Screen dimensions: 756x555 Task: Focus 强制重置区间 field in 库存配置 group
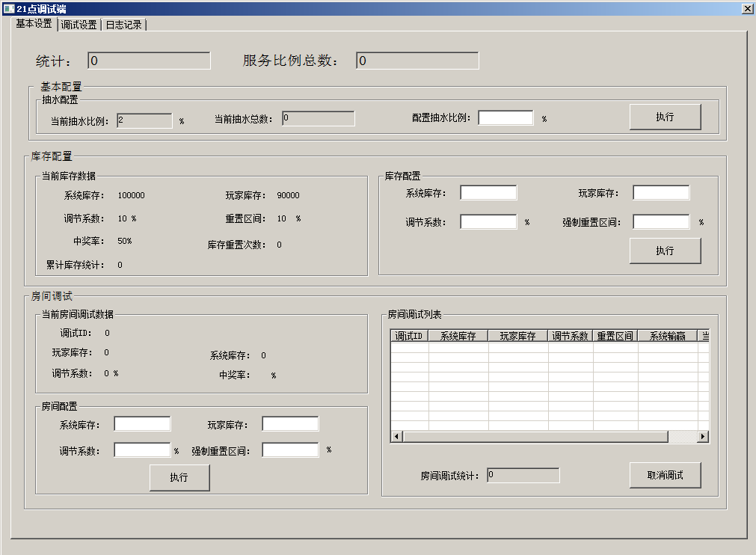point(661,222)
